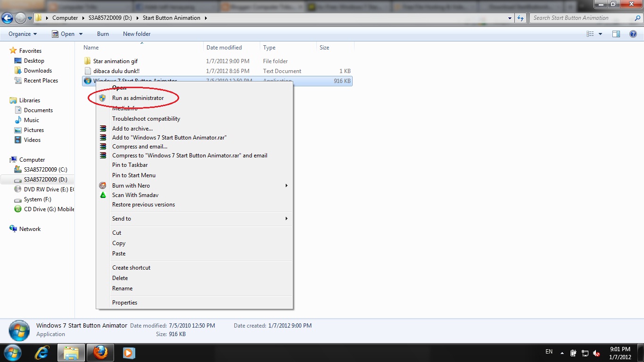Show hidden system tray icons arrow

(562, 353)
